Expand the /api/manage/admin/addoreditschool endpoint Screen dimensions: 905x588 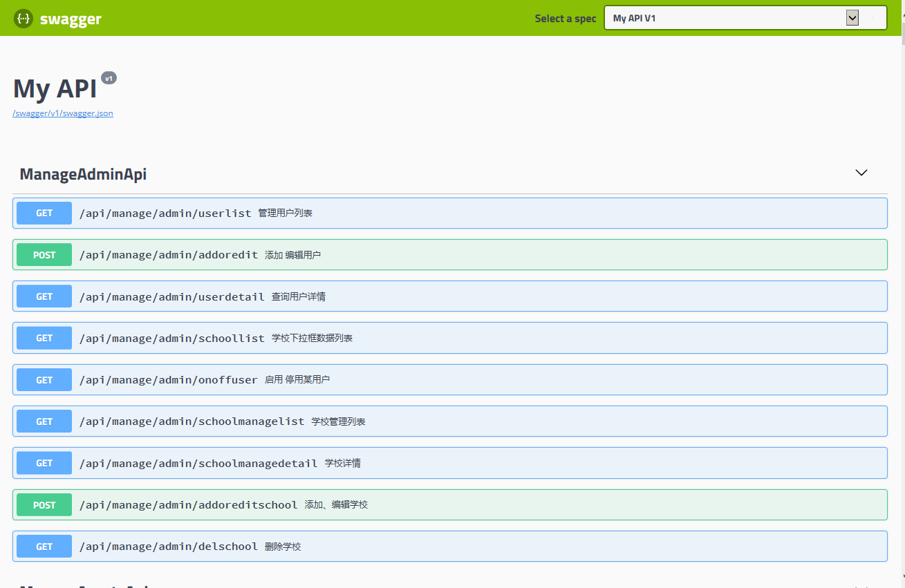[450, 505]
